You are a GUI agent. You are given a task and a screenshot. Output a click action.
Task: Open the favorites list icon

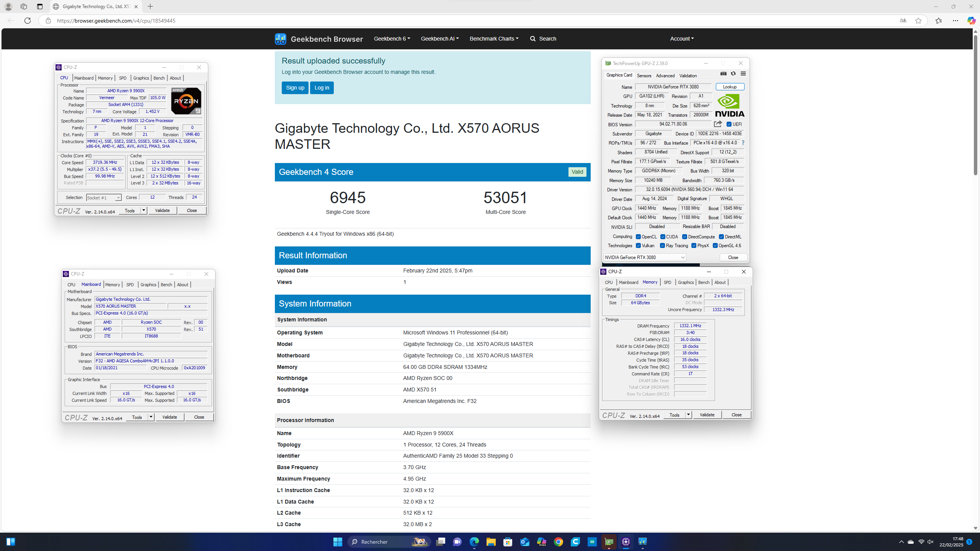coord(939,21)
